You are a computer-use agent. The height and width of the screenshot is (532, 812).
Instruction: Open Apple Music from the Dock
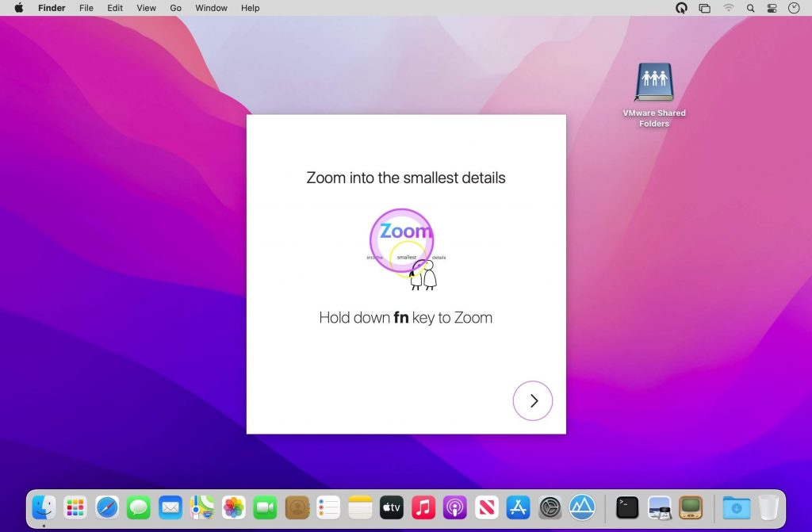(x=423, y=507)
